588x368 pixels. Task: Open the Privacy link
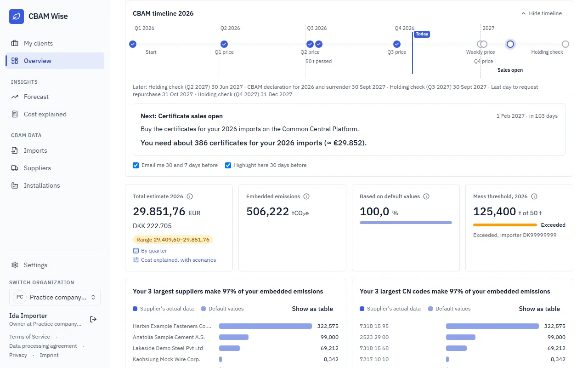18,355
